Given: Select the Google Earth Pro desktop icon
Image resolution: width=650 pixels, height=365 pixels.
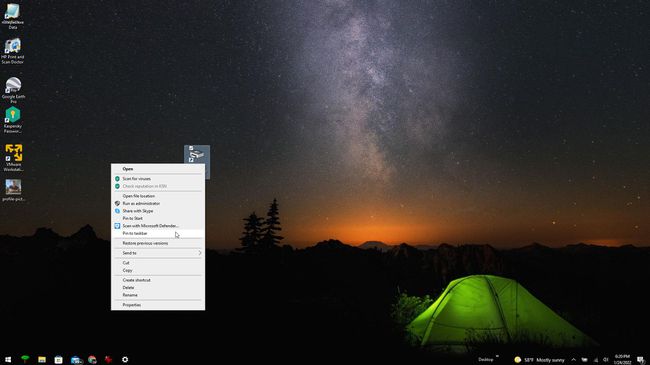Looking at the screenshot, I should (13, 90).
